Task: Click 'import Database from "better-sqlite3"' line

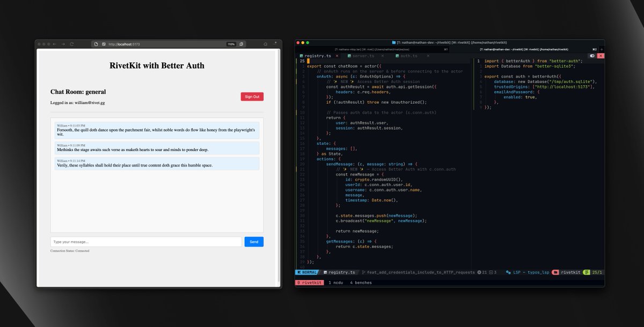Action: pos(530,66)
